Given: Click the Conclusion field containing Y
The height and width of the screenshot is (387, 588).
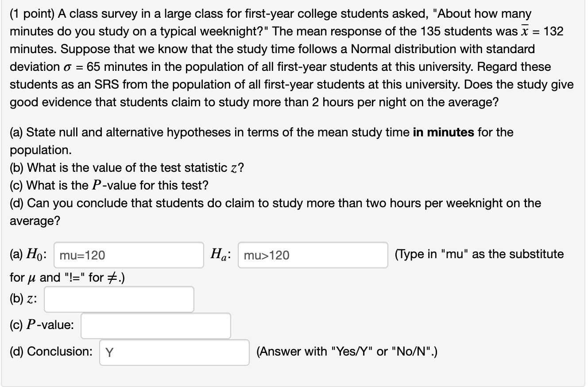Looking at the screenshot, I should coord(174,352).
